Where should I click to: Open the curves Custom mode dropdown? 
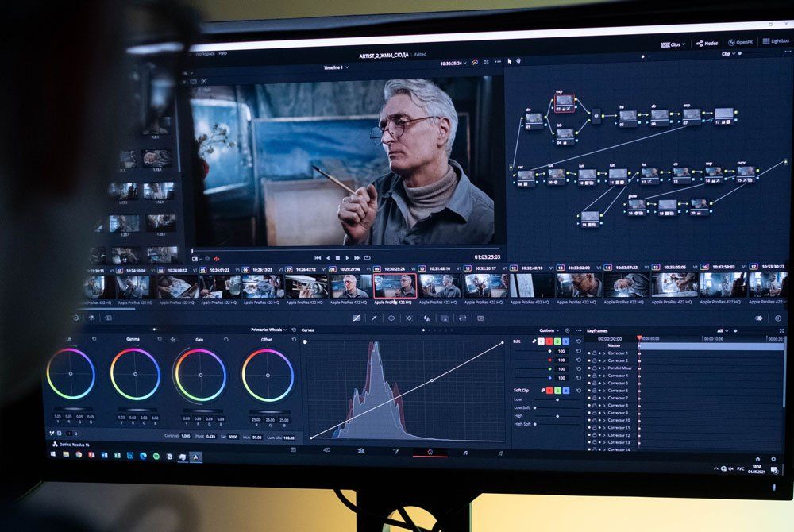click(549, 330)
